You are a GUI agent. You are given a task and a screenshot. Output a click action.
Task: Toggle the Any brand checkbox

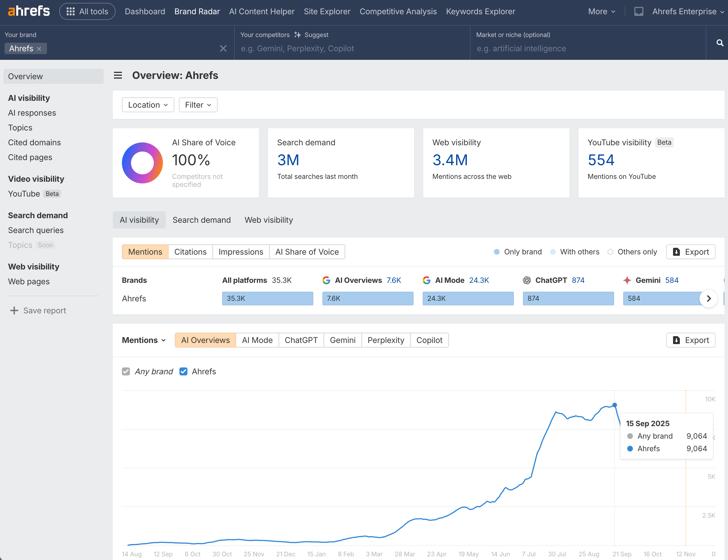click(x=126, y=371)
